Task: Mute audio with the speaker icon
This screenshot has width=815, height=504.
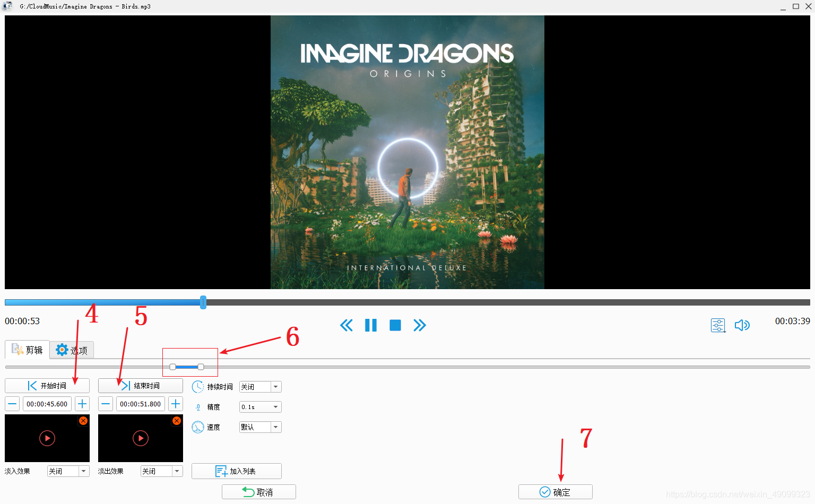Action: (742, 325)
